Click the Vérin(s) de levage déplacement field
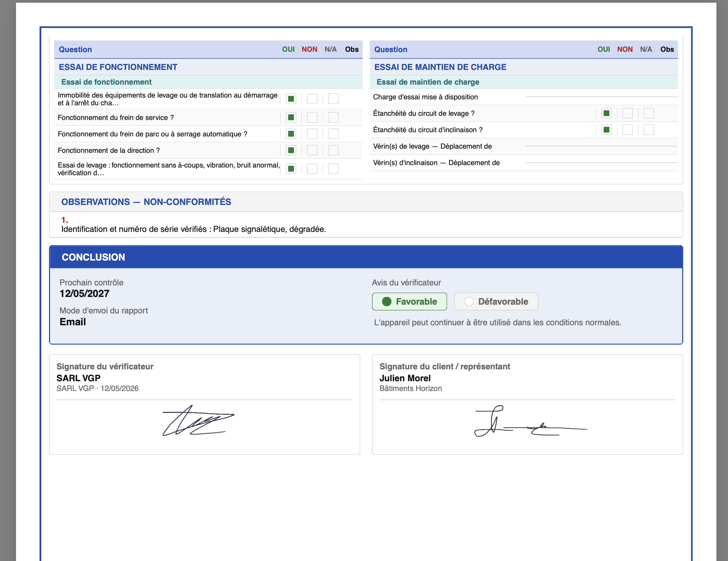728x561 pixels. pyautogui.click(x=602, y=146)
